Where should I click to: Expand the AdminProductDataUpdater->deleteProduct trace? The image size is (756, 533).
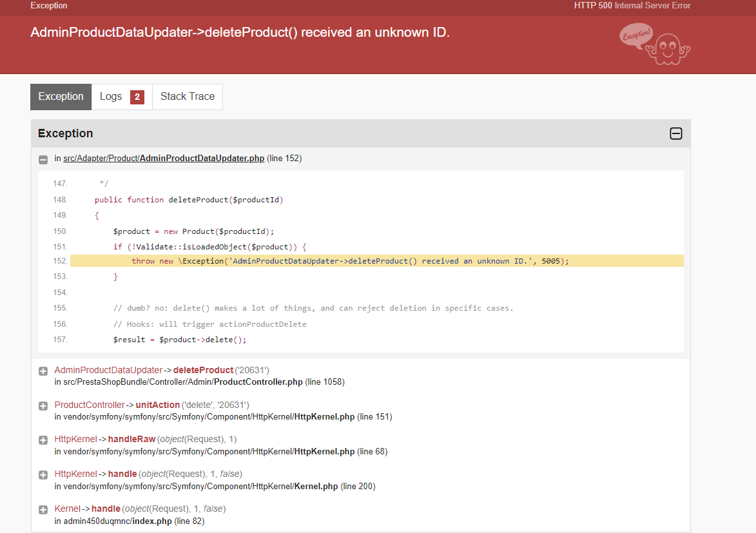[x=43, y=371]
